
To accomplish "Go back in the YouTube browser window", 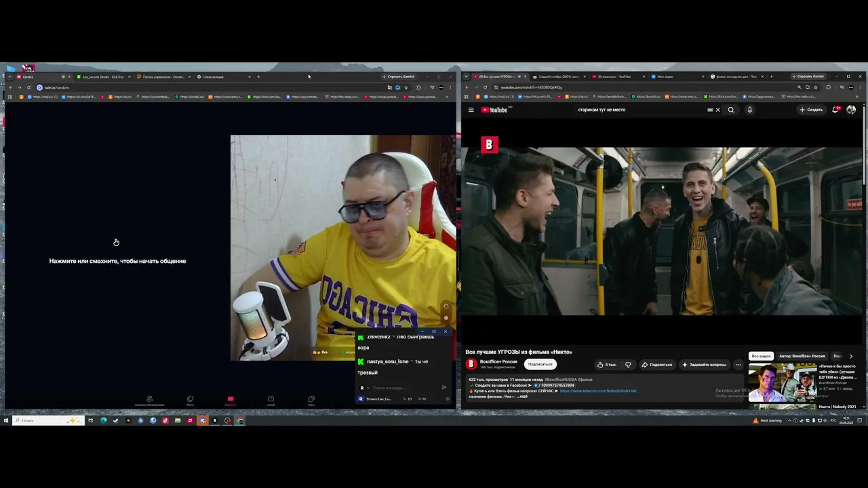I will (467, 87).
